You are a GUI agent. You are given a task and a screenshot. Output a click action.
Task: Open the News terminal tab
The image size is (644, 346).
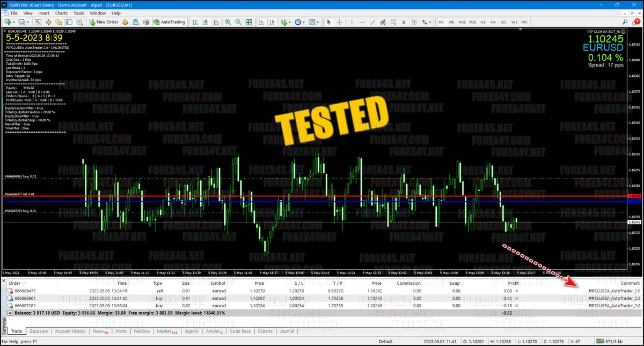(x=100, y=331)
